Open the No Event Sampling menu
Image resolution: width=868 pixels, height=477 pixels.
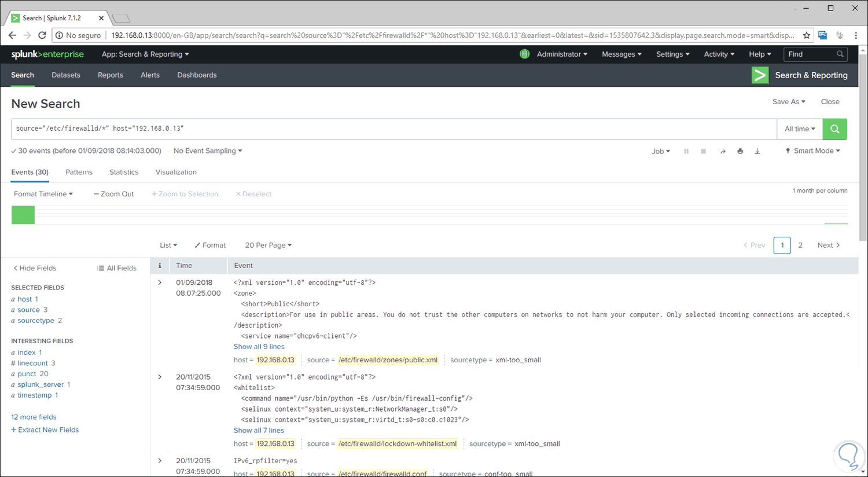tap(207, 151)
